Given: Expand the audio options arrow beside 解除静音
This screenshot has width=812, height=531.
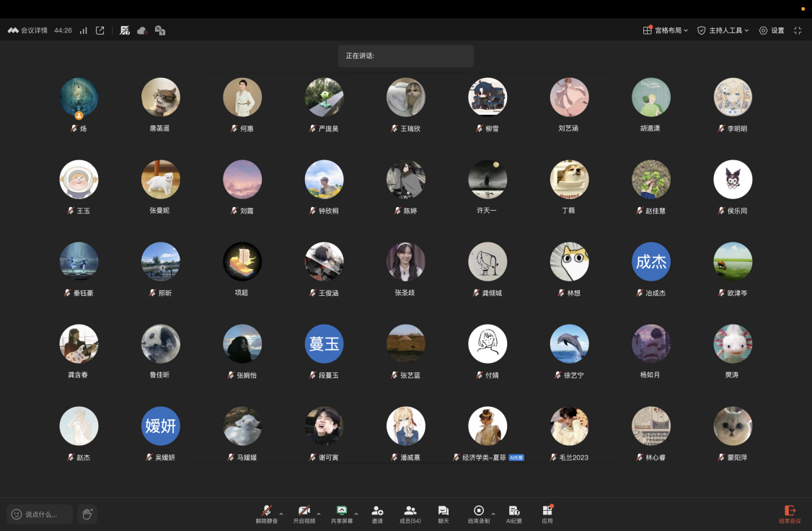Looking at the screenshot, I should pyautogui.click(x=281, y=514).
